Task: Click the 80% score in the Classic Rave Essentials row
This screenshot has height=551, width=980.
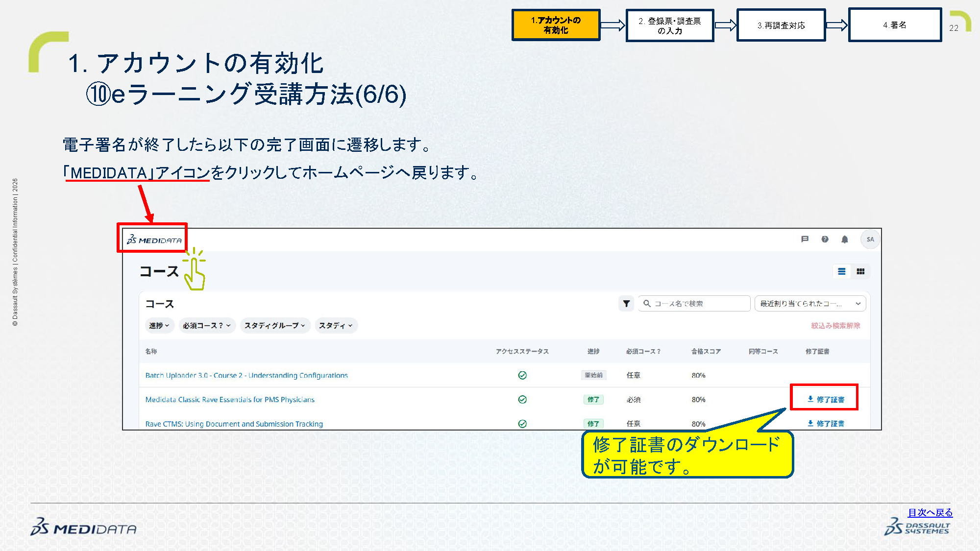Action: tap(699, 400)
